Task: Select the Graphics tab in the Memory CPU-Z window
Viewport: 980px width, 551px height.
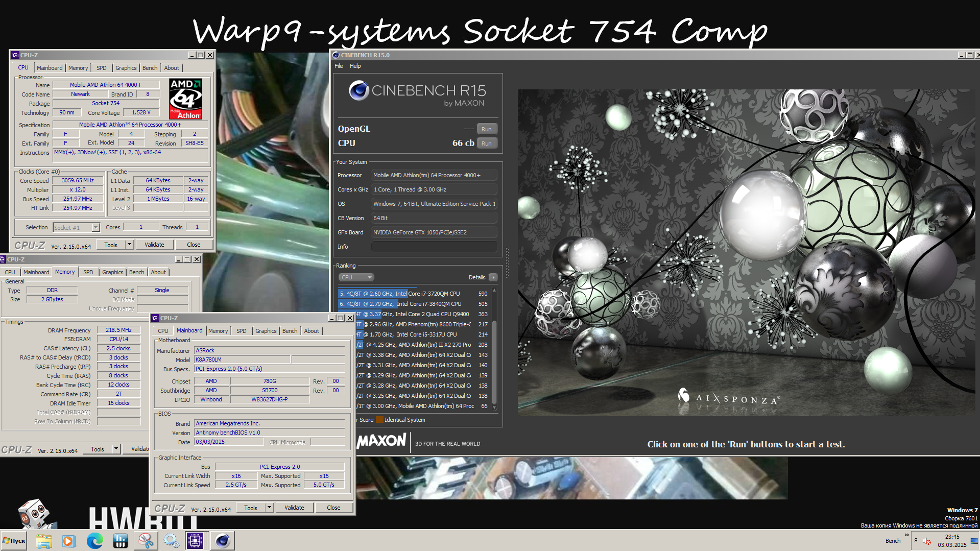Action: click(x=112, y=272)
